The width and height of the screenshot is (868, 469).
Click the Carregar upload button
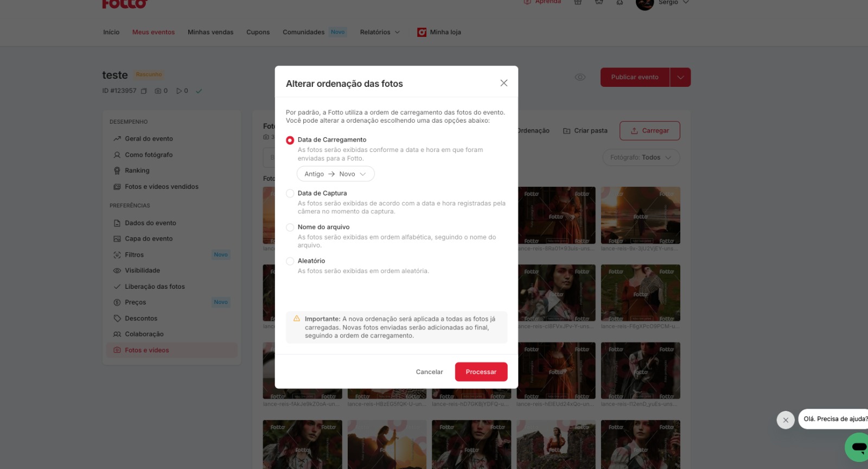pos(649,131)
